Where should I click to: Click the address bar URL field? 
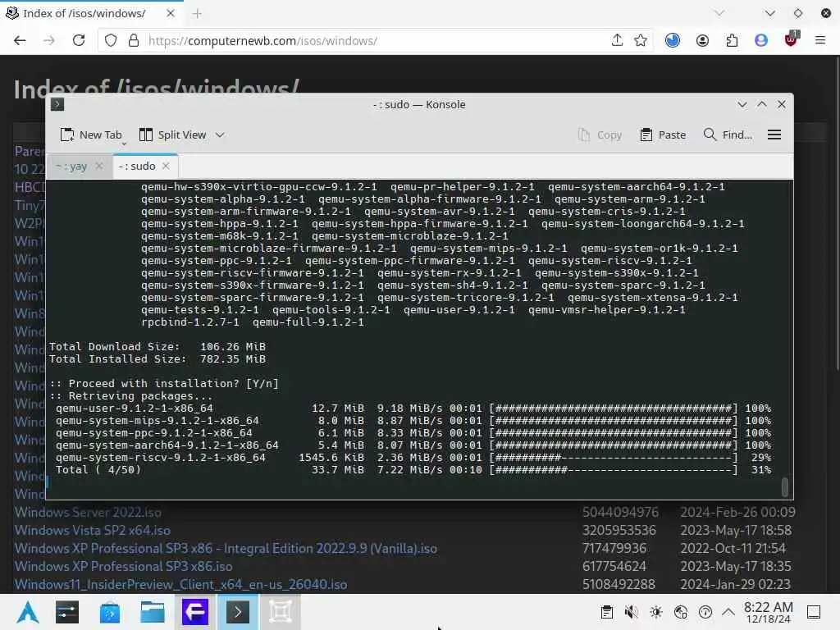coord(375,41)
